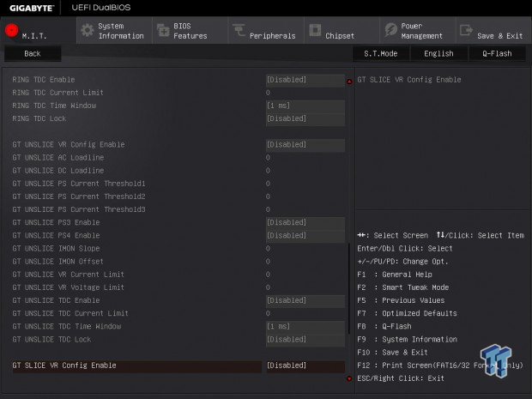This screenshot has width=532, height=399.
Task: Click F8 Q-Flash help line
Action: [384, 327]
